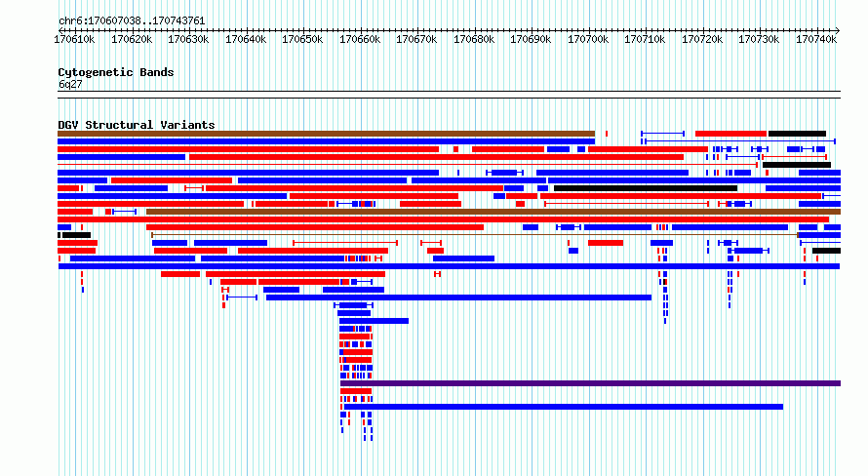Select the longest red bar, under the second brown bar
868x476 pixels.
pos(443,219)
